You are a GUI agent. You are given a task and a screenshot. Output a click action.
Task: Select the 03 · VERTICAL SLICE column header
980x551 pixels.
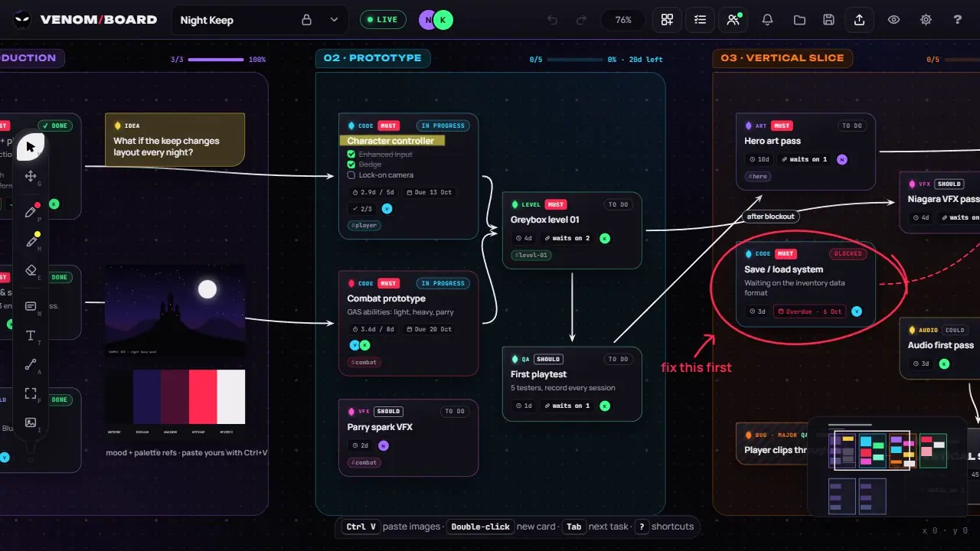click(782, 58)
